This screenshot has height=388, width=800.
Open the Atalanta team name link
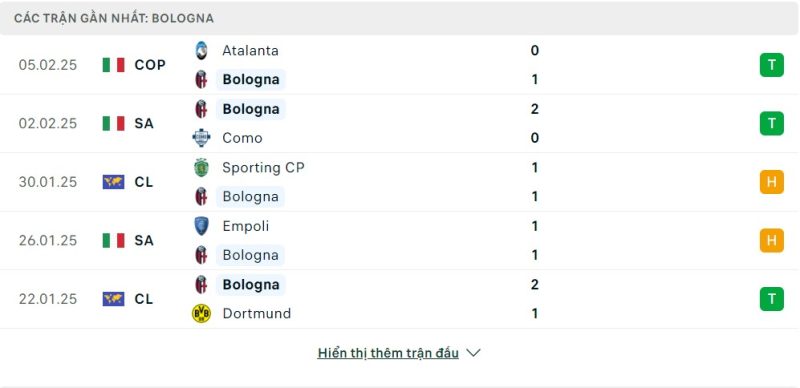pos(251,51)
